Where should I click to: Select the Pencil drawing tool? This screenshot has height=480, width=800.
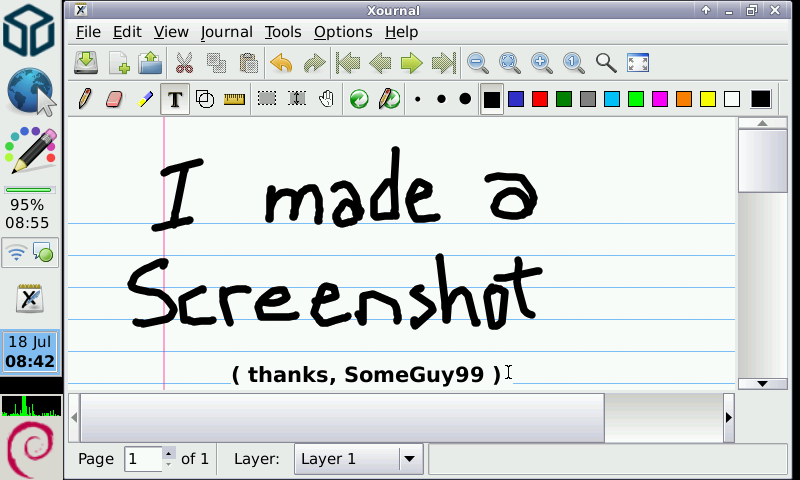pyautogui.click(x=85, y=99)
